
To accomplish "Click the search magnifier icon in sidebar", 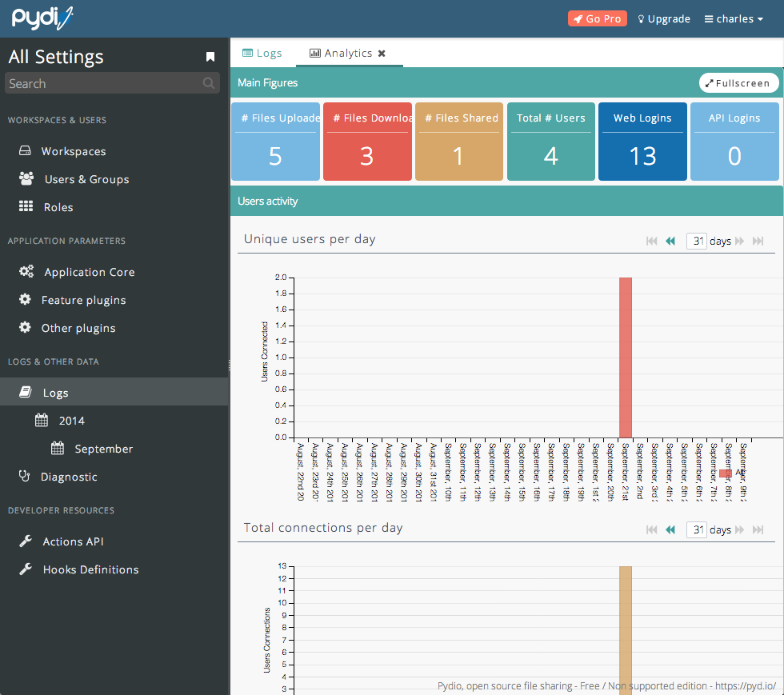I will [x=209, y=83].
